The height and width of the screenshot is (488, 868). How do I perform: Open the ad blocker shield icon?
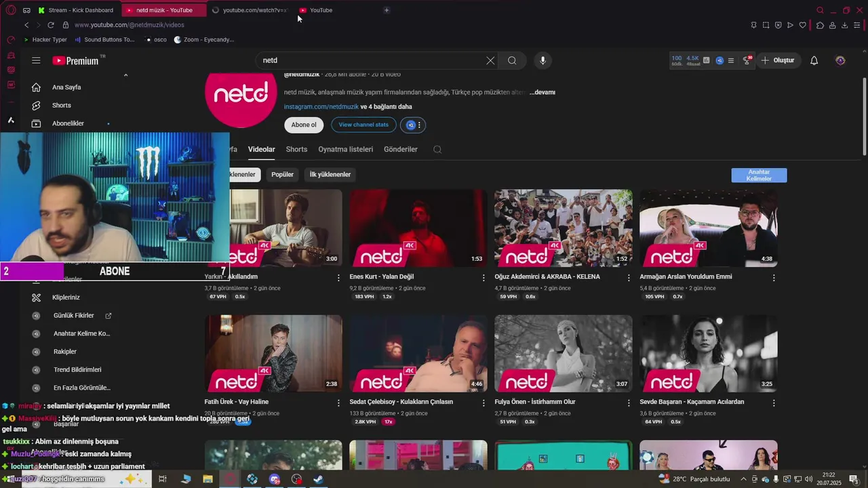tap(778, 25)
